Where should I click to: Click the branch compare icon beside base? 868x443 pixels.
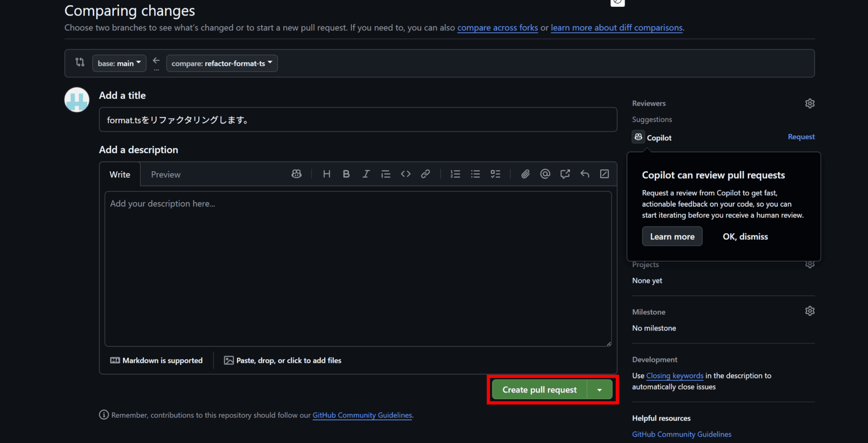point(80,62)
